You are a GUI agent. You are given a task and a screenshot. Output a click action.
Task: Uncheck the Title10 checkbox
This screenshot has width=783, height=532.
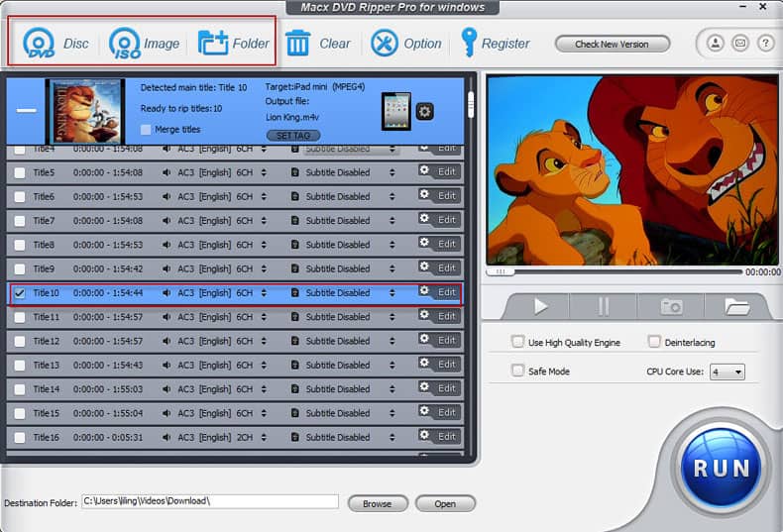(20, 293)
